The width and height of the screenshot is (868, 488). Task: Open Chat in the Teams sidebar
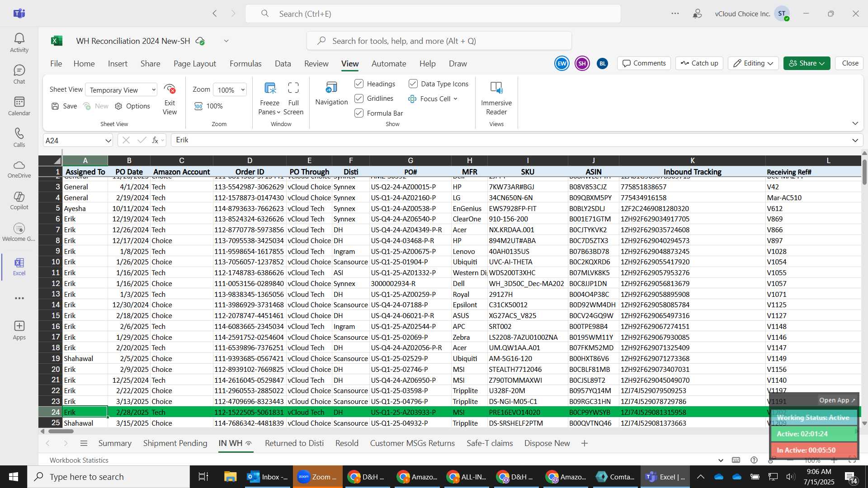(19, 75)
